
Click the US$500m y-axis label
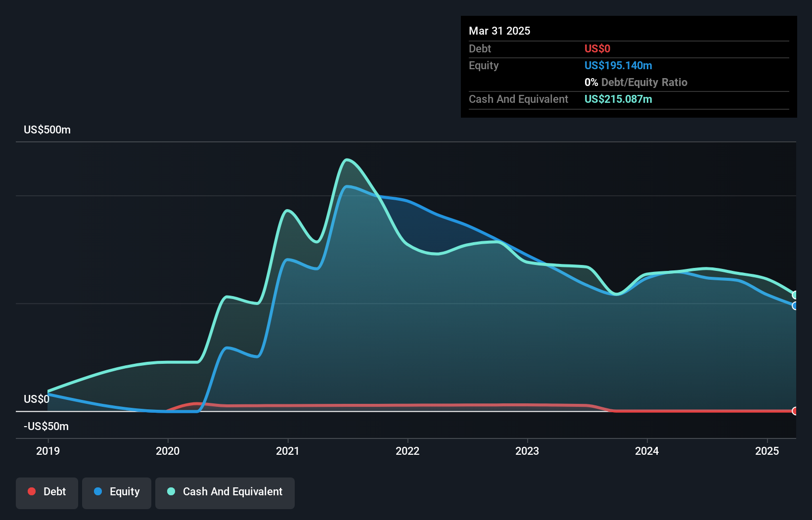tap(47, 130)
